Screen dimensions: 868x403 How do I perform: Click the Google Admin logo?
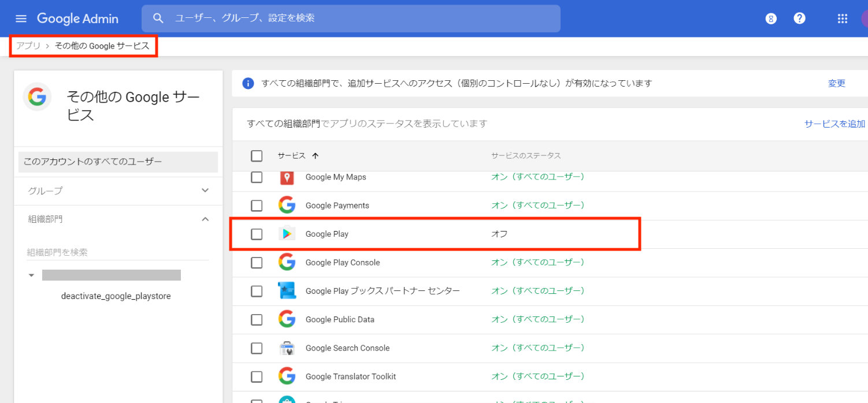click(x=77, y=18)
